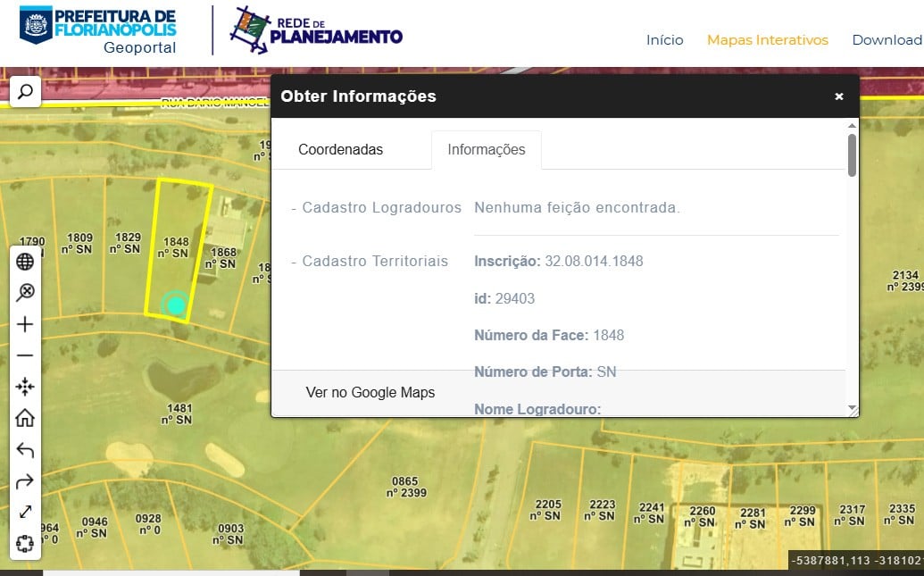Click parcel label 2241 on the map
924x576 pixels.
pos(649,513)
